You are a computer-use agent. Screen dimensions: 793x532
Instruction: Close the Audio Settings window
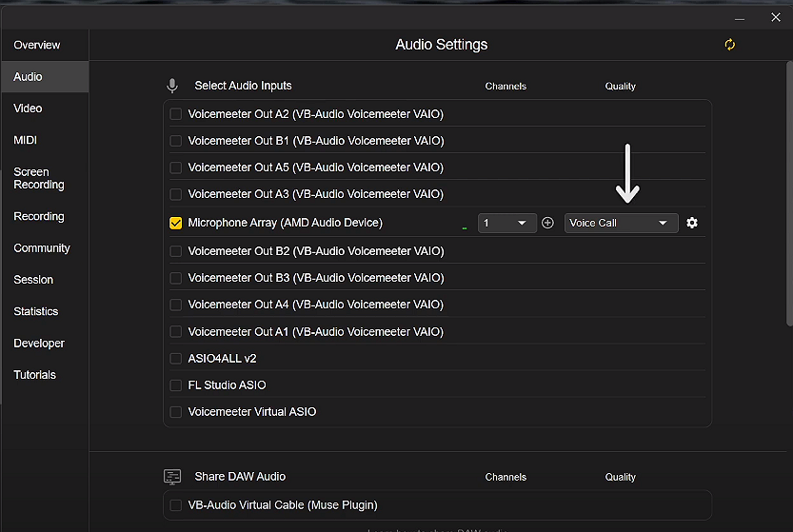(x=776, y=18)
